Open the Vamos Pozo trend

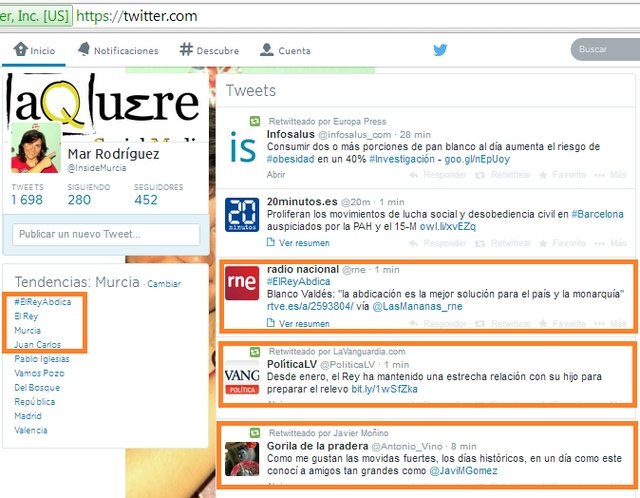coord(39,373)
